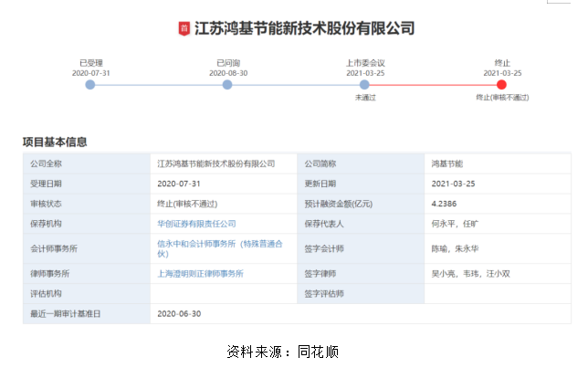This screenshot has height=368, width=588.
Task: Click the 何永平, 任旷 value cell
Action: 498,224
